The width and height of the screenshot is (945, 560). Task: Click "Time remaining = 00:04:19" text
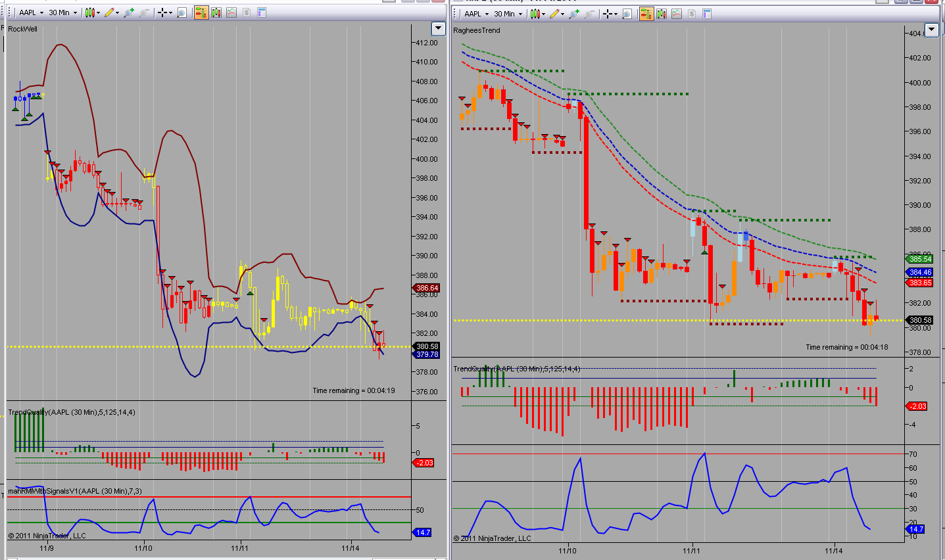[x=354, y=390]
